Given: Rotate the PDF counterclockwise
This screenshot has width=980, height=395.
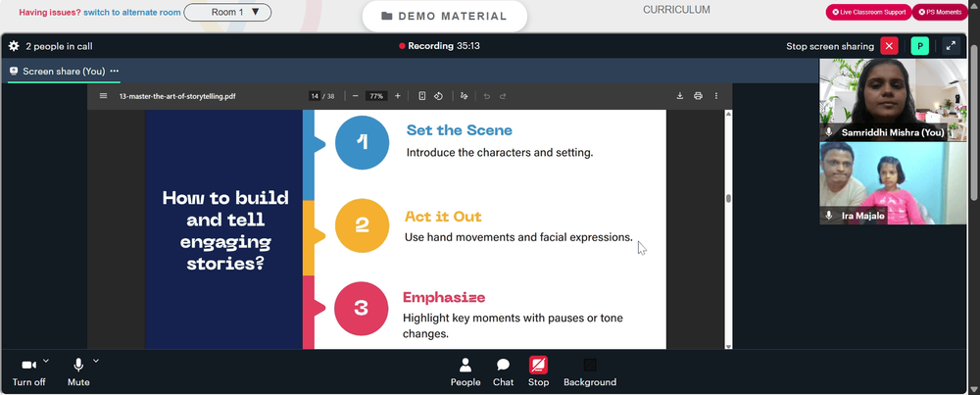Looking at the screenshot, I should tap(438, 96).
